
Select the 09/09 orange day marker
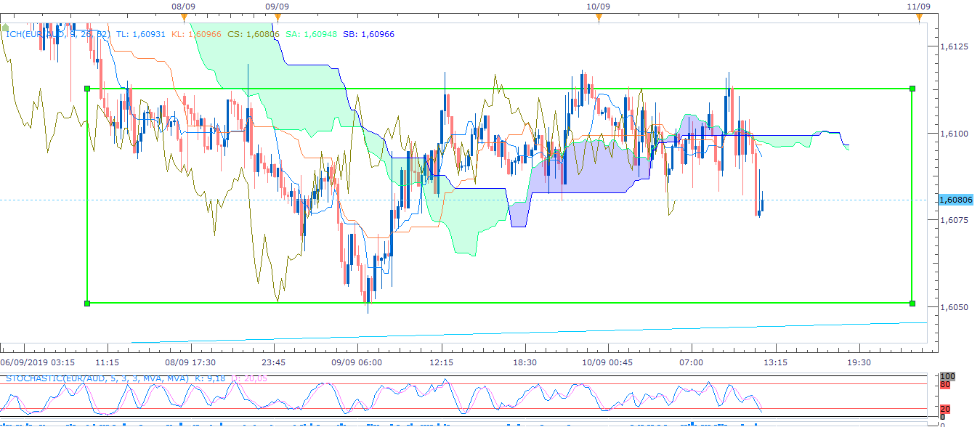pos(278,17)
